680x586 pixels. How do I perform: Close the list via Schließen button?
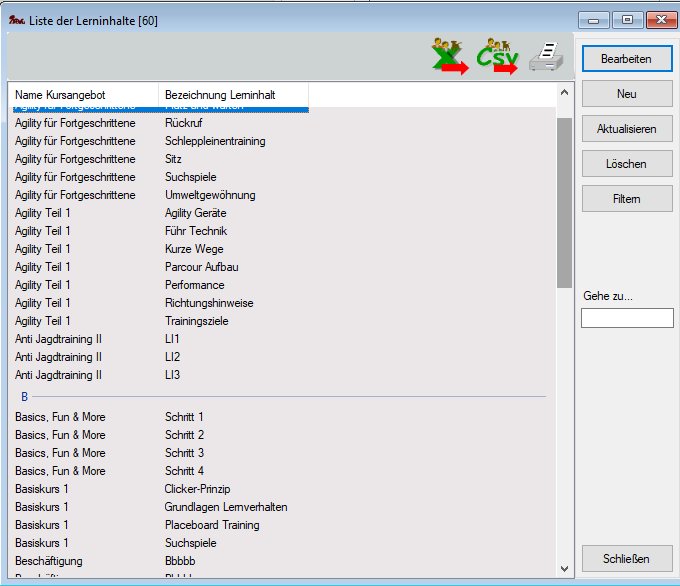pos(627,558)
